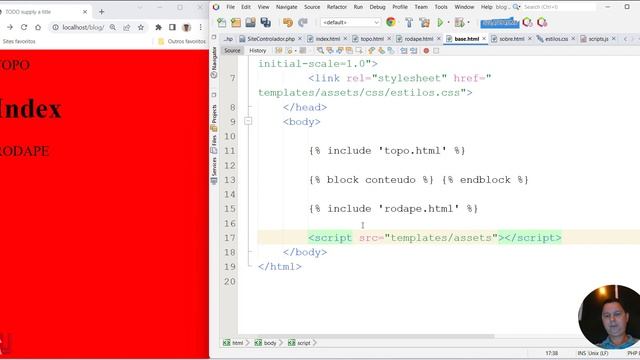Click the Chrome browser icon in NetBeans toolbar
This screenshot has width=640, height=360.
click(x=391, y=22)
